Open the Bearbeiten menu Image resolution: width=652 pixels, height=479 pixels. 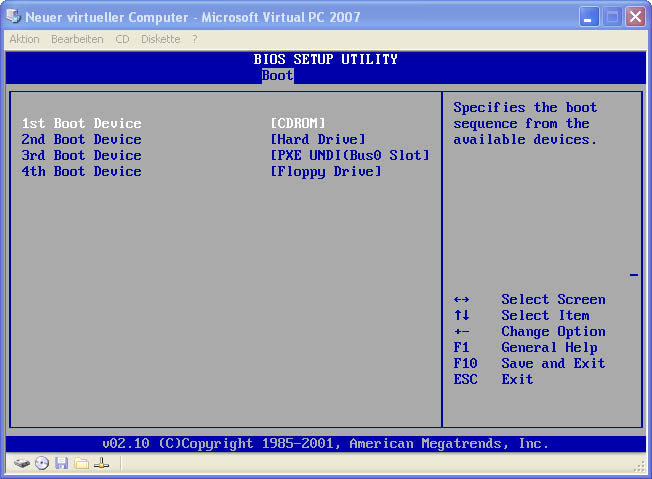[77, 39]
